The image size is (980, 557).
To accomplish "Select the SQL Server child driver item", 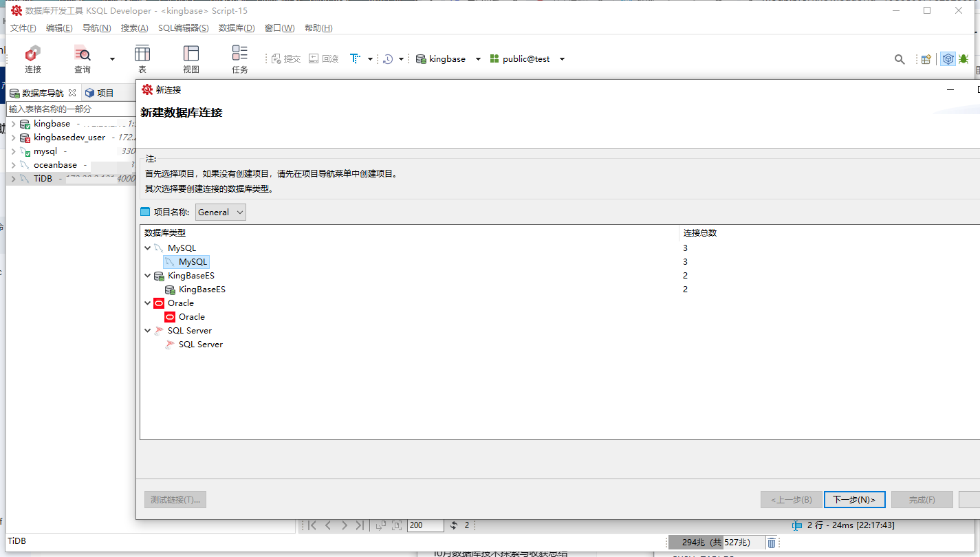I will [x=200, y=345].
